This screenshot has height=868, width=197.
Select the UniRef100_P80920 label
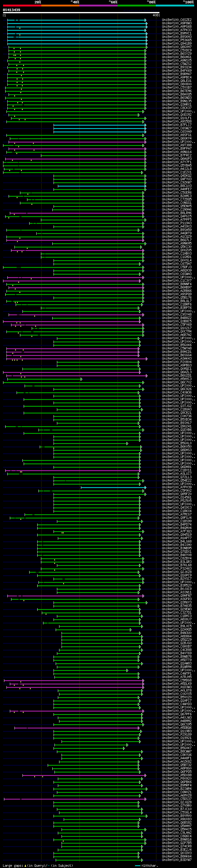[177, 779]
